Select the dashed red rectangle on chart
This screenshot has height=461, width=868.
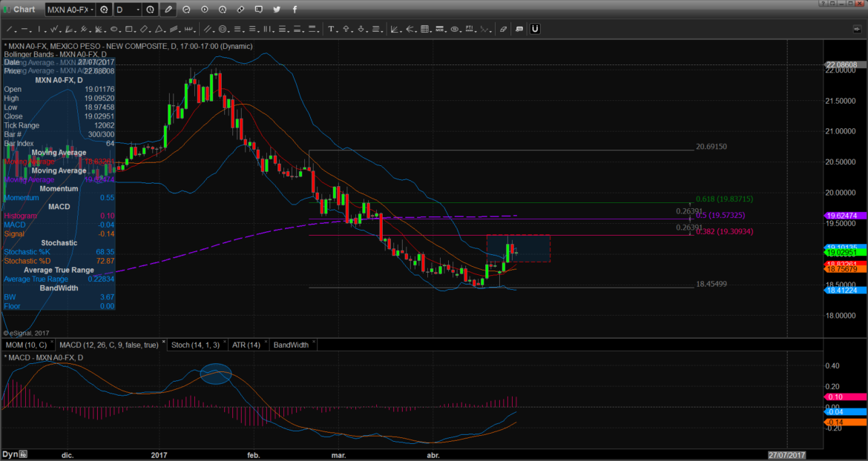tap(518, 248)
